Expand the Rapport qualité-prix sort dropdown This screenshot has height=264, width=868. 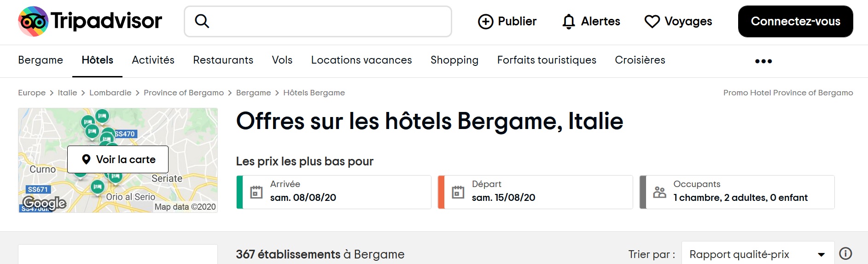pos(758,254)
